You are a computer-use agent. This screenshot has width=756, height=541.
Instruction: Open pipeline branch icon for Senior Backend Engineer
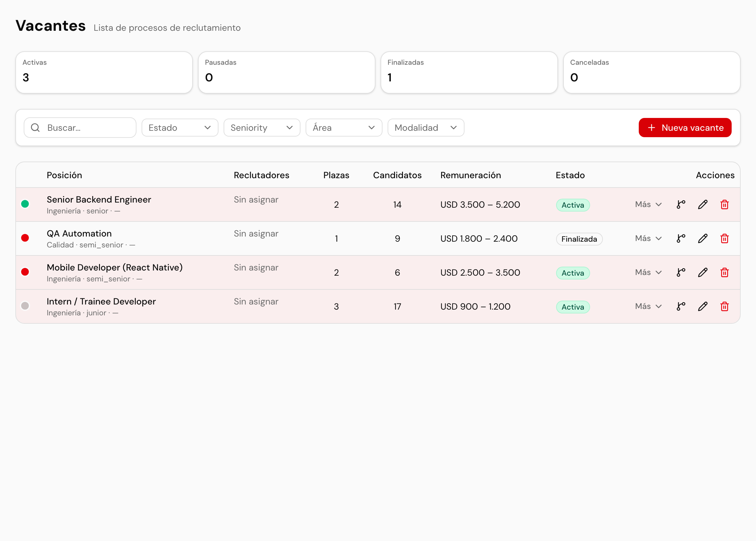click(681, 204)
